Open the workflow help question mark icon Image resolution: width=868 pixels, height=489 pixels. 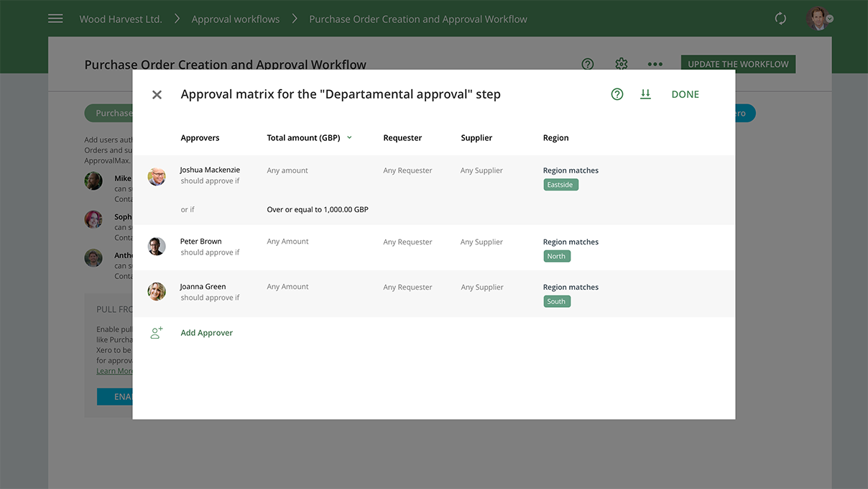(587, 64)
